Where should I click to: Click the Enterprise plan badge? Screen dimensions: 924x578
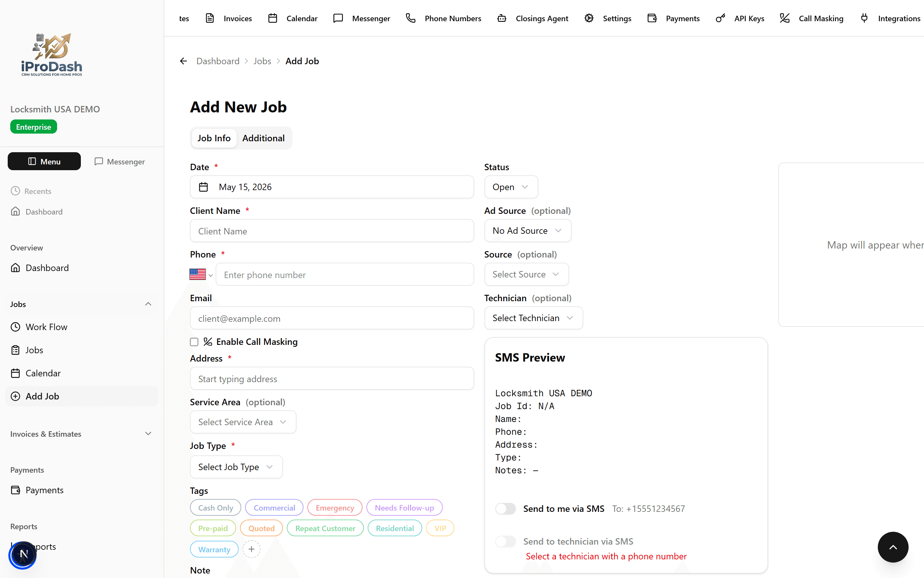34,127
